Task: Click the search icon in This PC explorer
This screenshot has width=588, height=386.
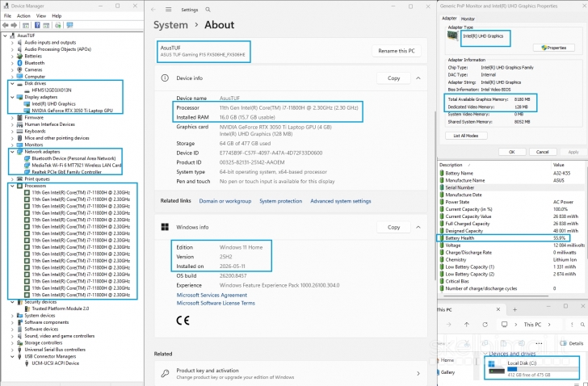Action: point(582,325)
